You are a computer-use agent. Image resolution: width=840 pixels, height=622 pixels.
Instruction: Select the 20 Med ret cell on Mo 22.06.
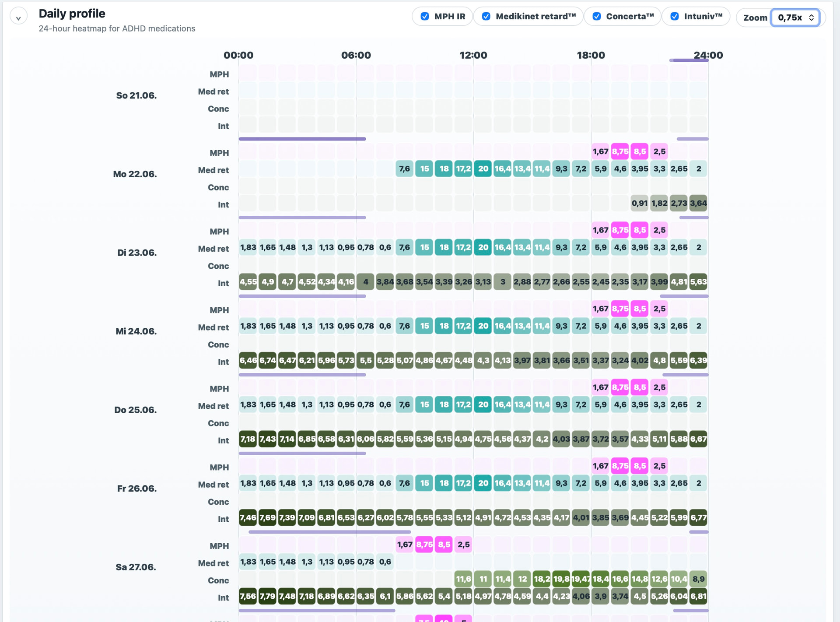click(x=483, y=169)
